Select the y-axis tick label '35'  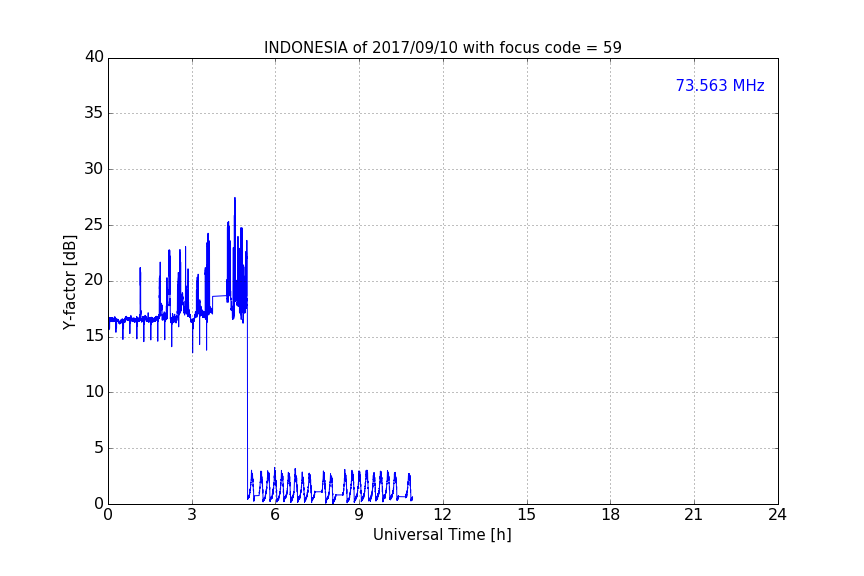[94, 113]
